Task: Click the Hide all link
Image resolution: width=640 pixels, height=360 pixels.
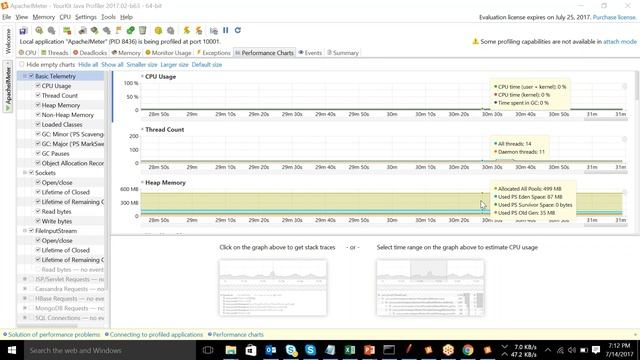Action: pyautogui.click(x=88, y=64)
